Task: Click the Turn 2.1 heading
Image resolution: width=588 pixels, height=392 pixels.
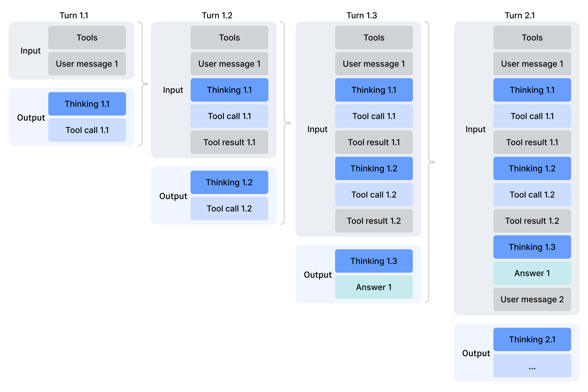Action: [520, 16]
